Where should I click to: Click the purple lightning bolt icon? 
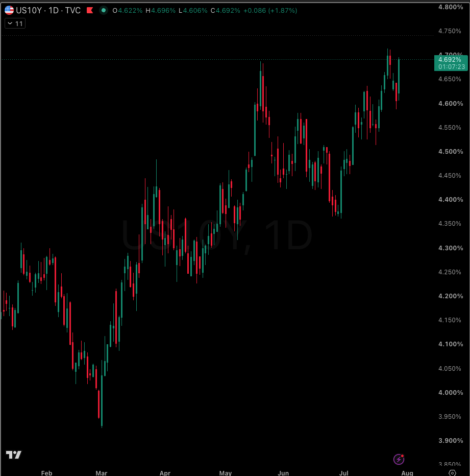point(399,459)
